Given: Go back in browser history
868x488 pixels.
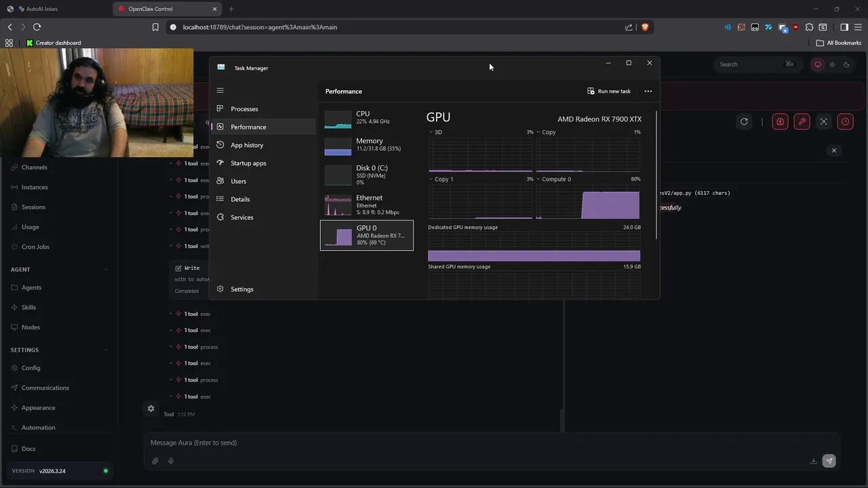Looking at the screenshot, I should tap(9, 27).
